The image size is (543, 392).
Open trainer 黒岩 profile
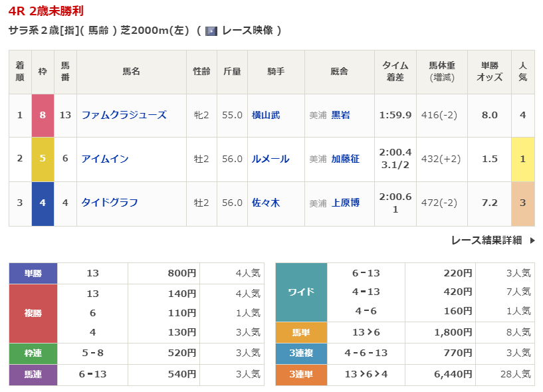pos(340,115)
